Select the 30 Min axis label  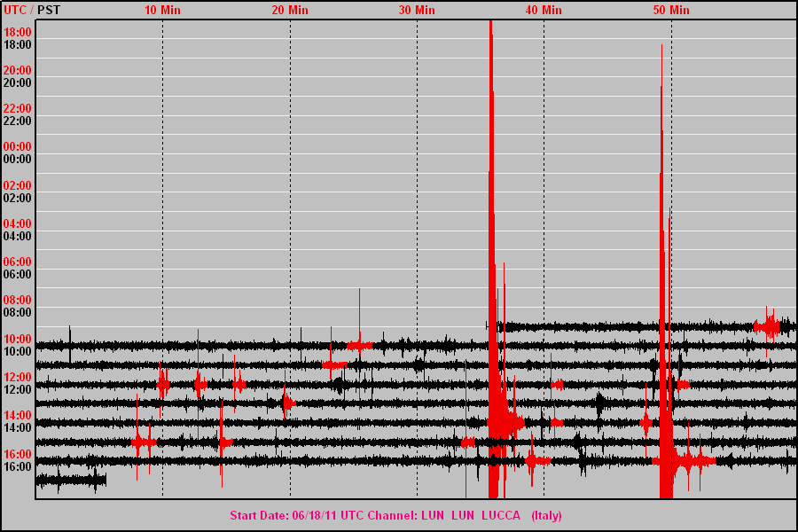417,10
